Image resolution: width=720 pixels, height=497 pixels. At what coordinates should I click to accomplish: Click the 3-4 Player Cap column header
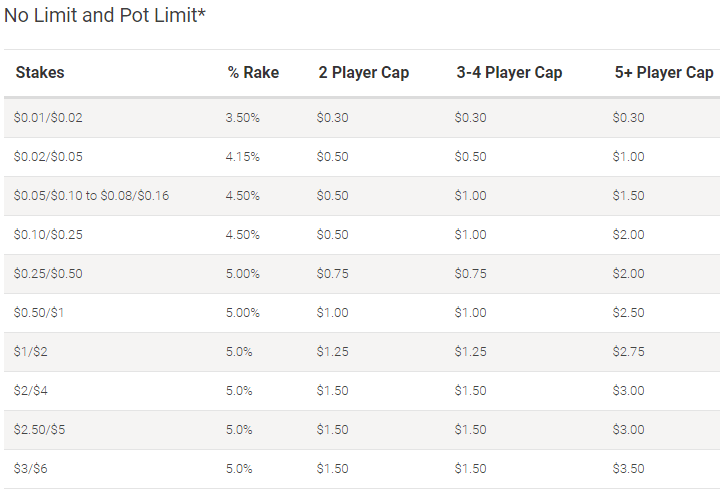point(509,73)
